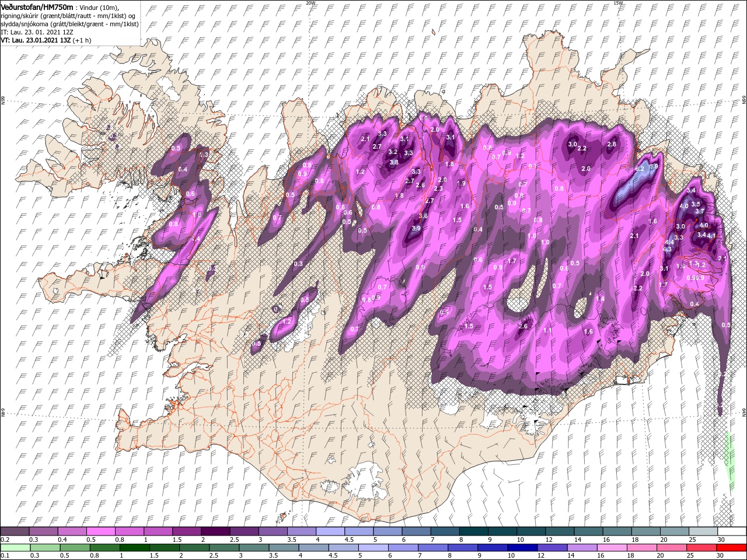Click the '15W' longitude label on the top edge
The image size is (747, 560).
pyautogui.click(x=618, y=3)
